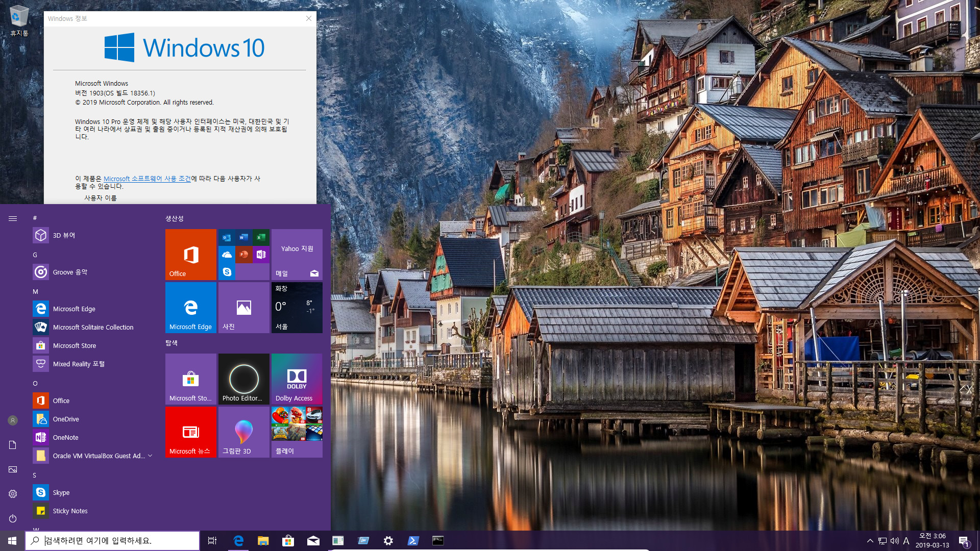Open Word from the Office apps tile
The image size is (980, 551).
click(x=244, y=237)
